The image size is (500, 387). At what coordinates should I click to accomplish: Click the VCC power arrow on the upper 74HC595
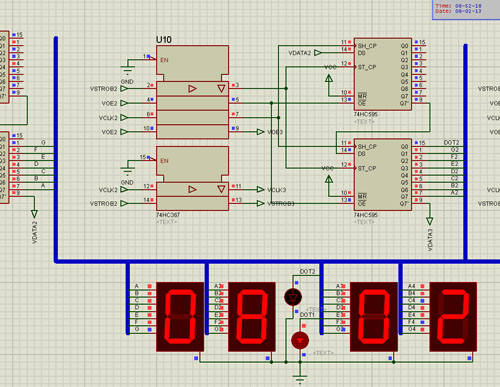329,78
